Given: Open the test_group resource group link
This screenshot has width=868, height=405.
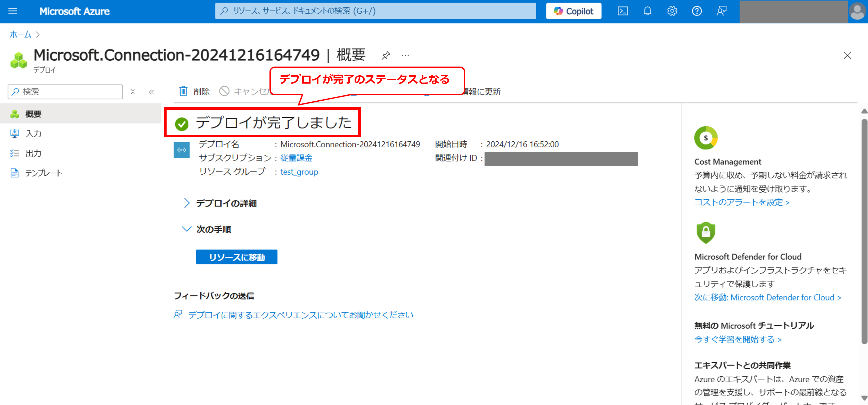Looking at the screenshot, I should coord(299,172).
